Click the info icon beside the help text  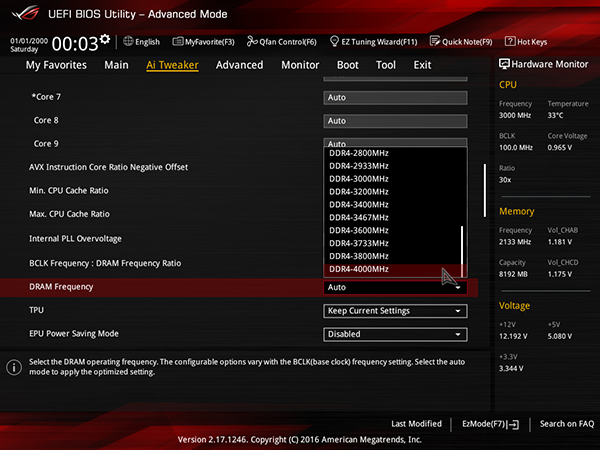[x=14, y=367]
